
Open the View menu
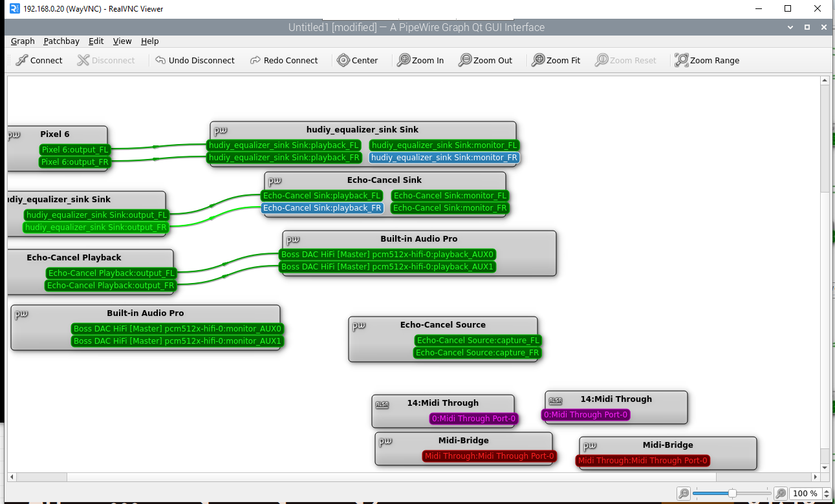122,41
